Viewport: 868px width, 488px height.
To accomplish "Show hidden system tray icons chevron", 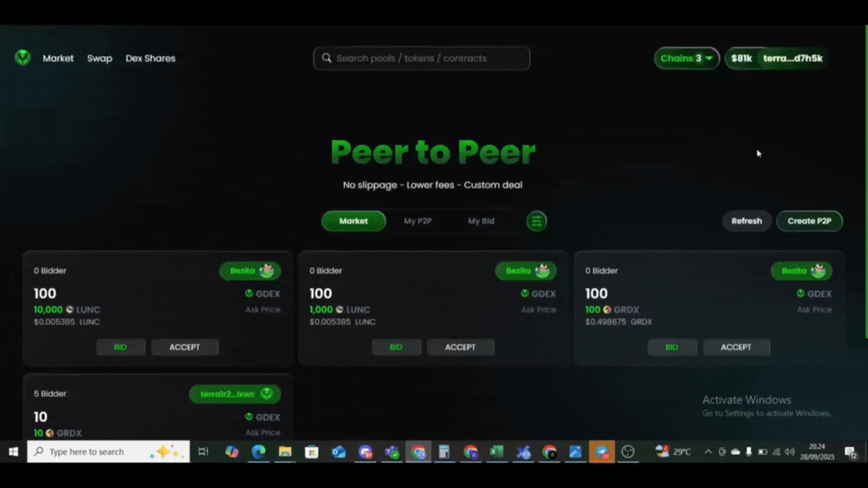I will (708, 452).
